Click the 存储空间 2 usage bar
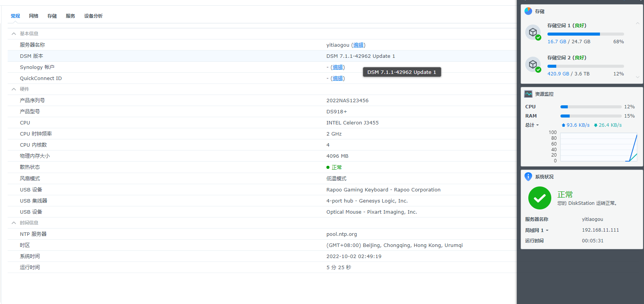This screenshot has height=304, width=644. (x=585, y=66)
